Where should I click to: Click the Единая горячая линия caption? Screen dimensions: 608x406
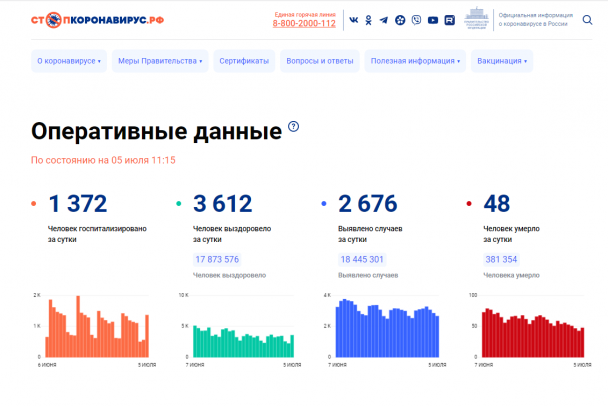coord(305,14)
